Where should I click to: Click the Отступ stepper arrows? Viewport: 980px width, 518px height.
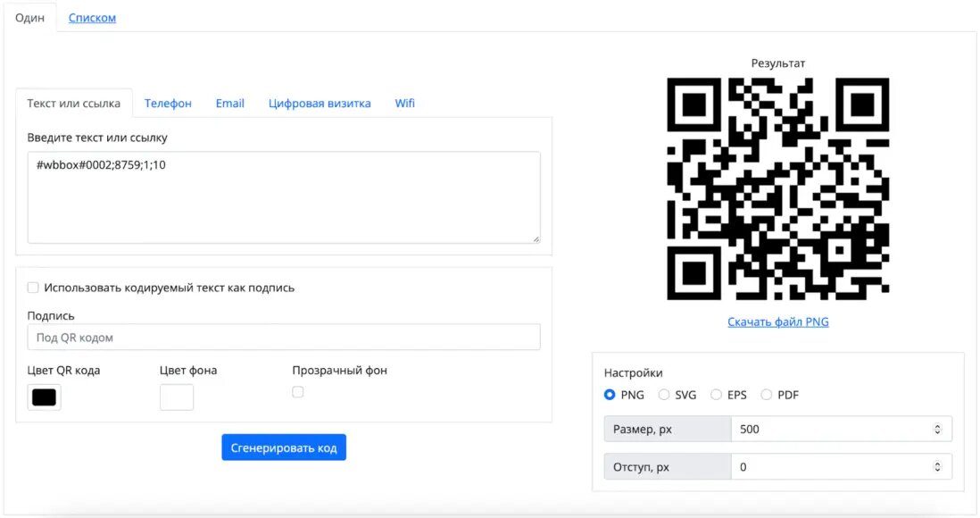click(937, 467)
